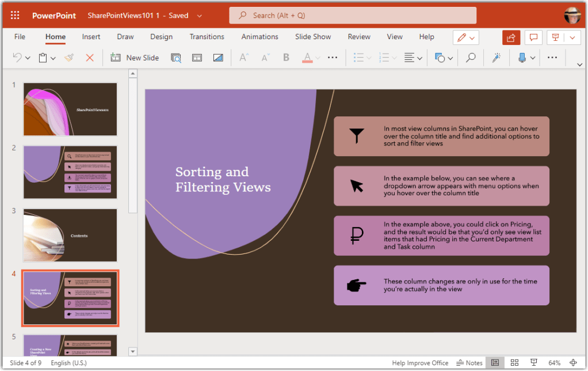The height and width of the screenshot is (371, 588).
Task: Click the red Delete X icon
Action: (x=89, y=58)
